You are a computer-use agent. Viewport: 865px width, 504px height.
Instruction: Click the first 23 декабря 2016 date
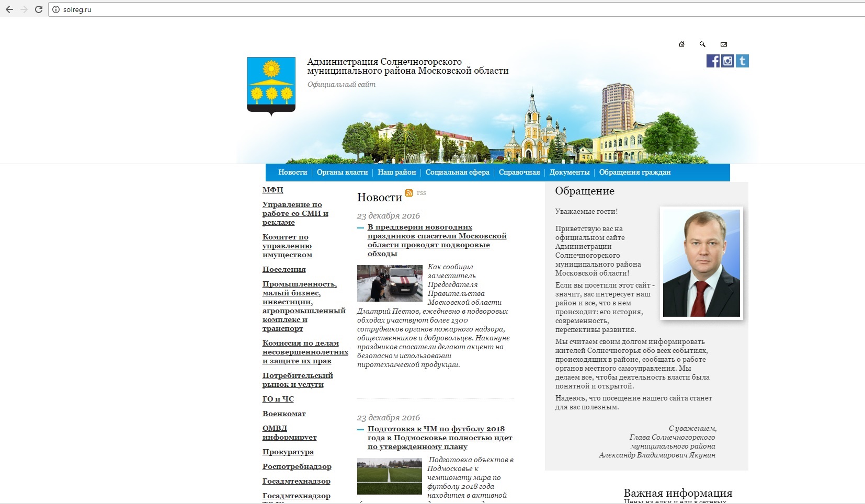[x=389, y=216]
